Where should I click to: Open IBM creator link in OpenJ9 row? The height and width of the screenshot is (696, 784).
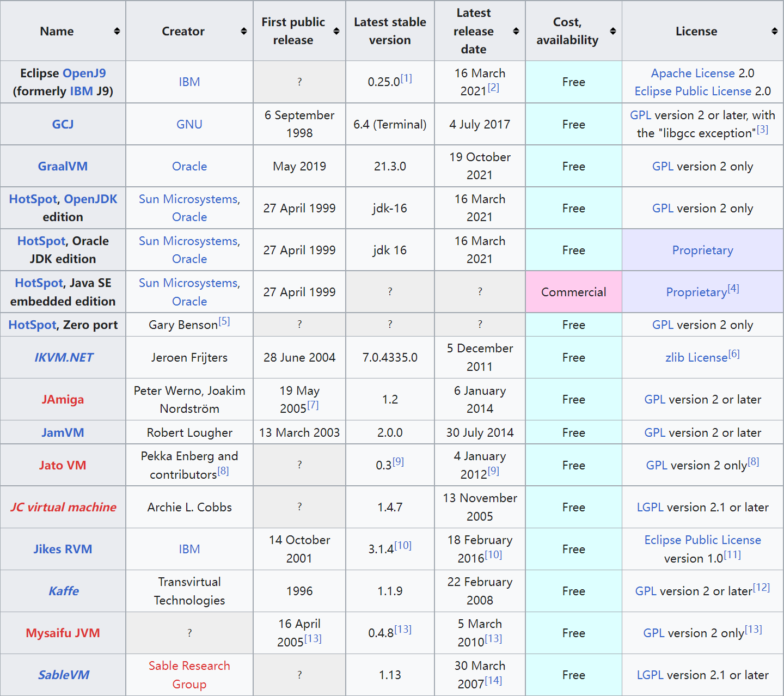point(189,82)
